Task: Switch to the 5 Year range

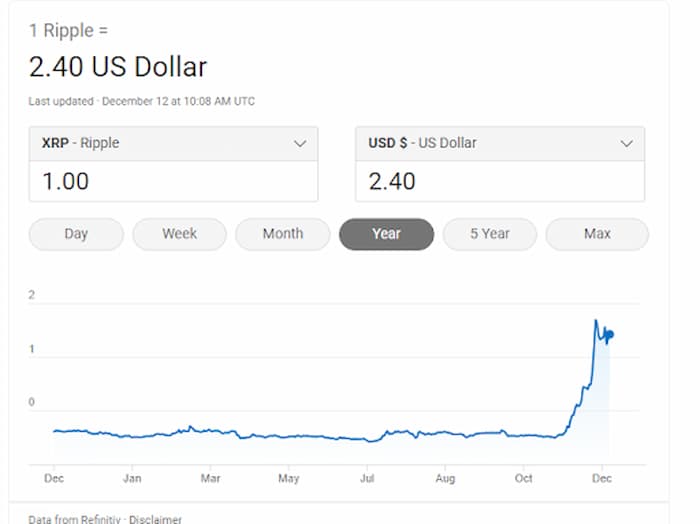Action: (x=490, y=234)
